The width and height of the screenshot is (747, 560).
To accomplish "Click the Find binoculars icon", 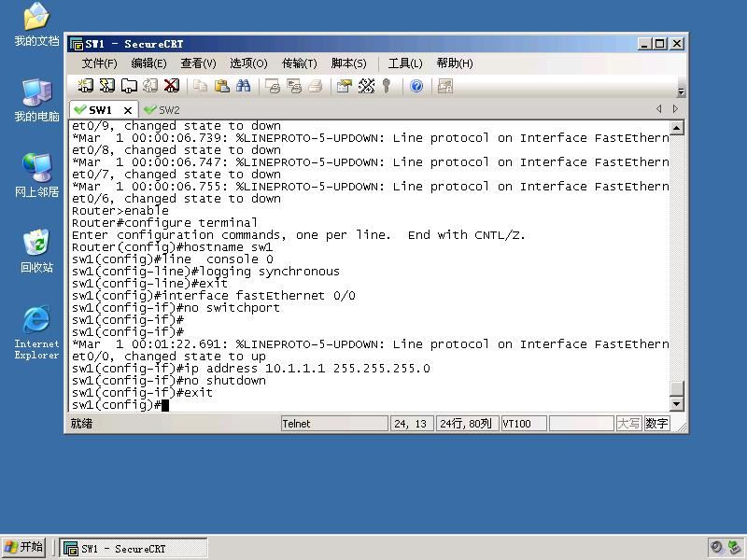I will coord(244,86).
